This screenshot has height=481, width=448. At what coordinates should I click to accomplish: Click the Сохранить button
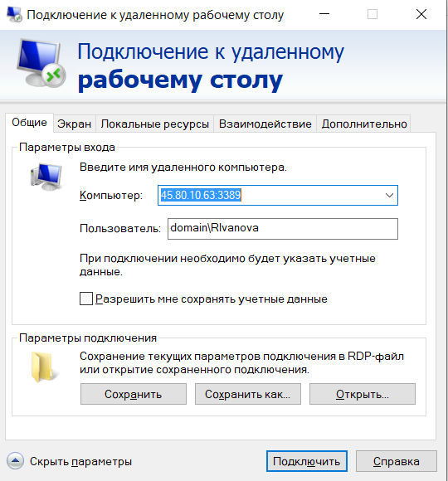[x=134, y=394]
